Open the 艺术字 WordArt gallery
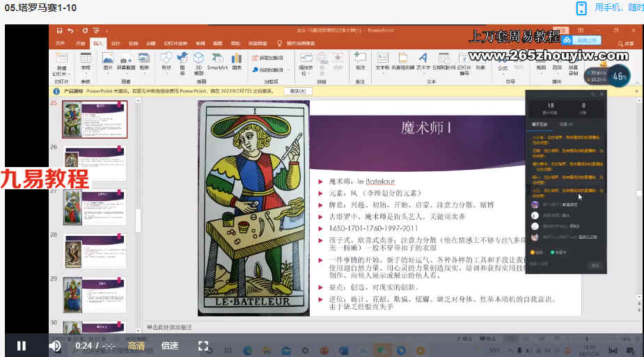Screen dimensions: 644x357 pyautogui.click(x=423, y=61)
